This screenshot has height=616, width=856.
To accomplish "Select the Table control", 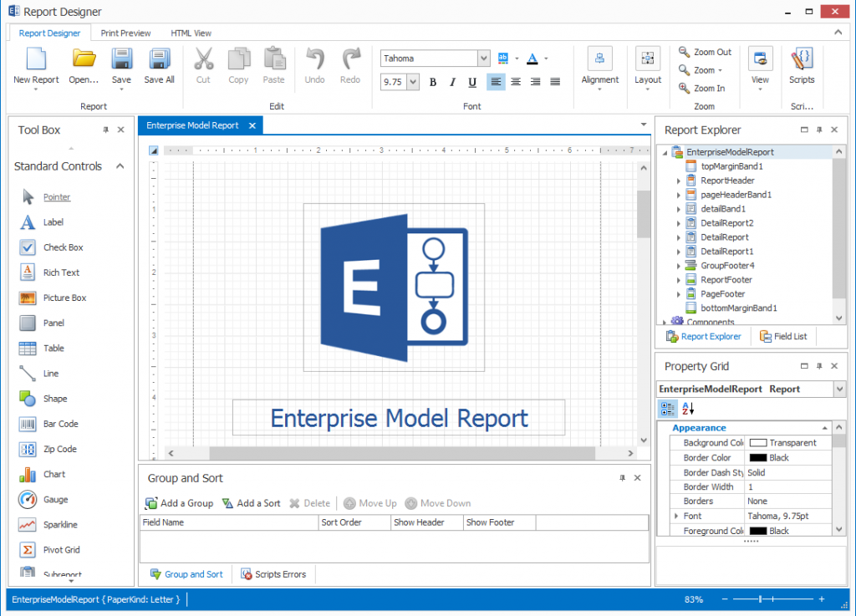I will pos(53,348).
